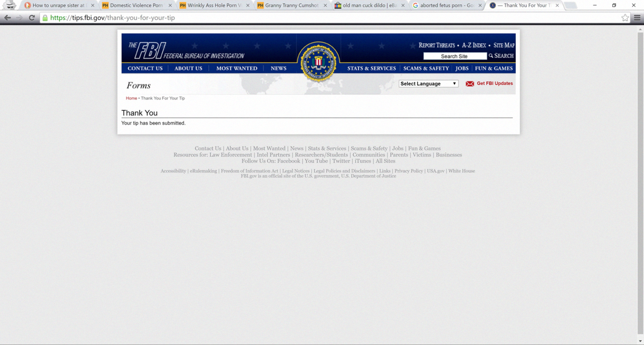Open the A-Z Index link

(x=474, y=45)
